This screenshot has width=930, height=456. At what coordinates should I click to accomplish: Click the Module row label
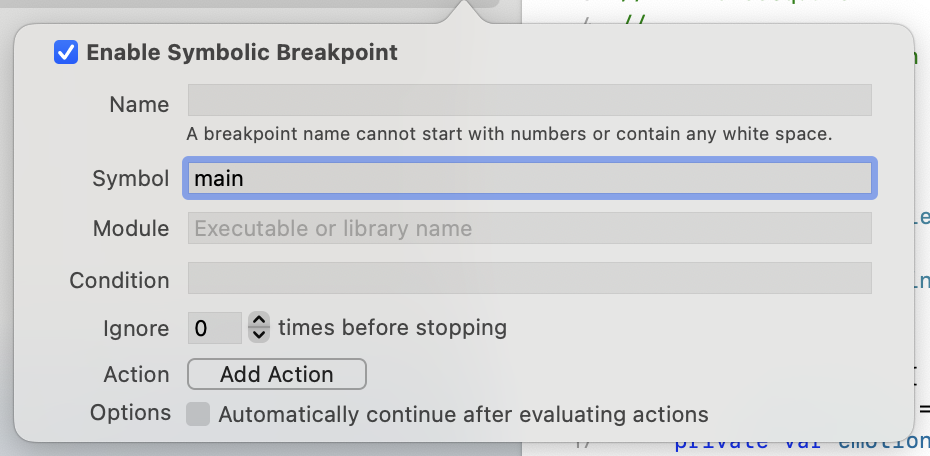tap(130, 229)
